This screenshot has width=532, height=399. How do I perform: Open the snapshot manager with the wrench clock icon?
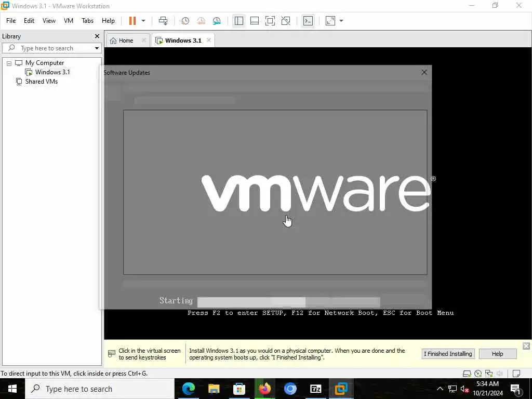(217, 21)
